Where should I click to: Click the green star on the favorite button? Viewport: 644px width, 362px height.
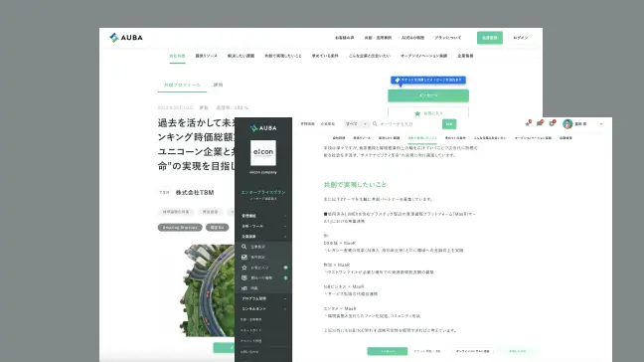point(417,113)
